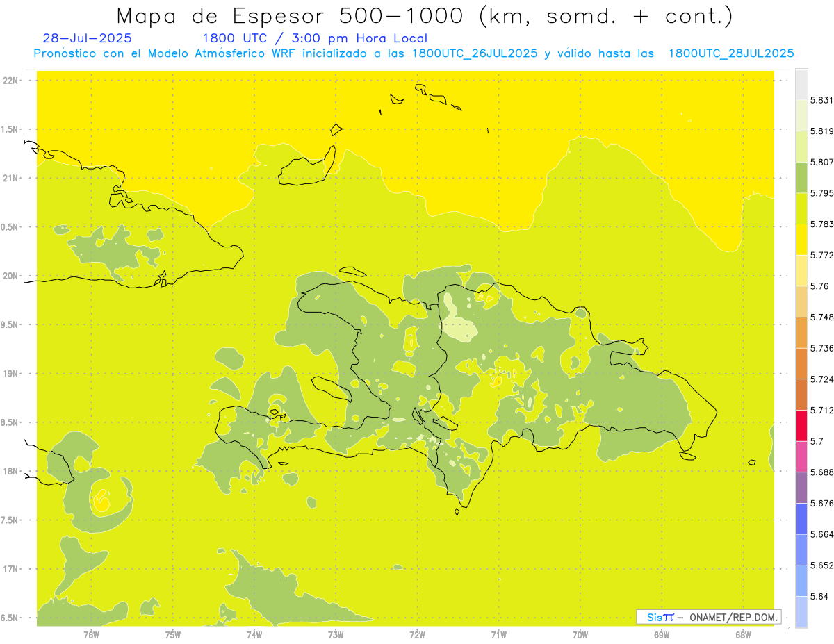Click the legend value '5.712'

click(822, 410)
